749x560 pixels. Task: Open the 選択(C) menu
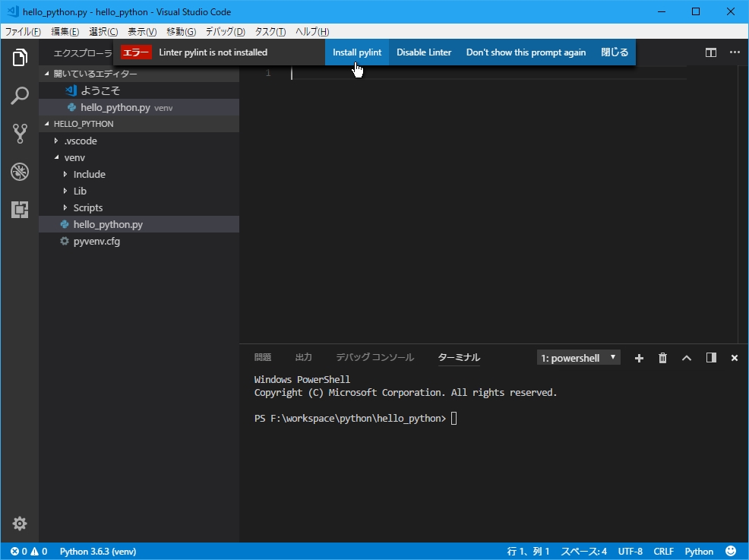pyautogui.click(x=103, y=32)
